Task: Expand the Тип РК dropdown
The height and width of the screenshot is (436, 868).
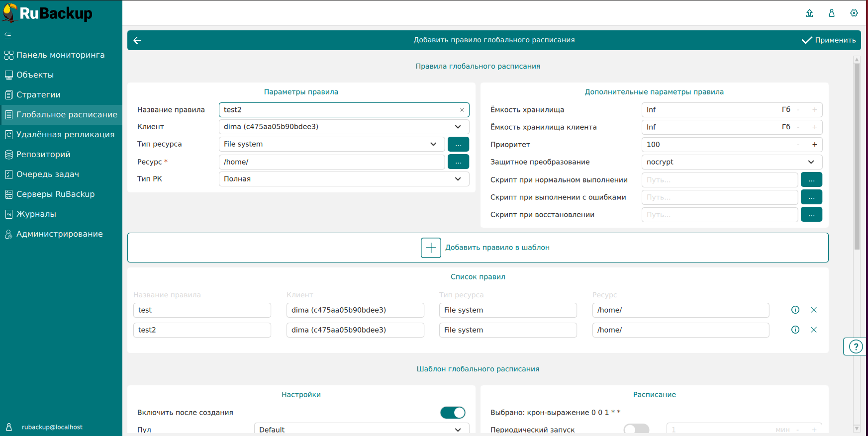Action: [458, 179]
